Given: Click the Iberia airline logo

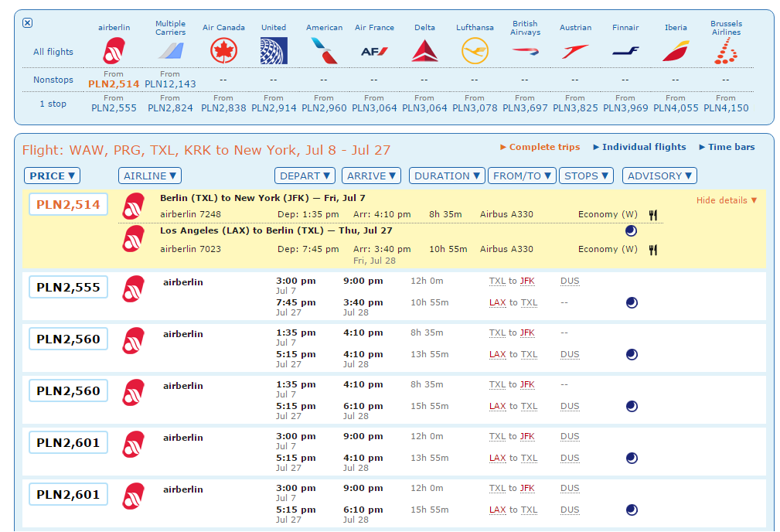Looking at the screenshot, I should pyautogui.click(x=676, y=51).
